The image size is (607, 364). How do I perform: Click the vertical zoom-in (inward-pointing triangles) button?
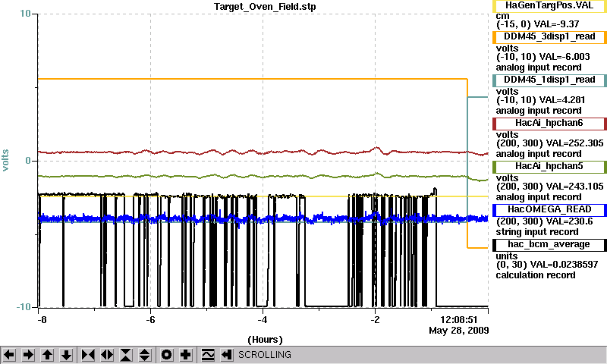[x=126, y=354]
